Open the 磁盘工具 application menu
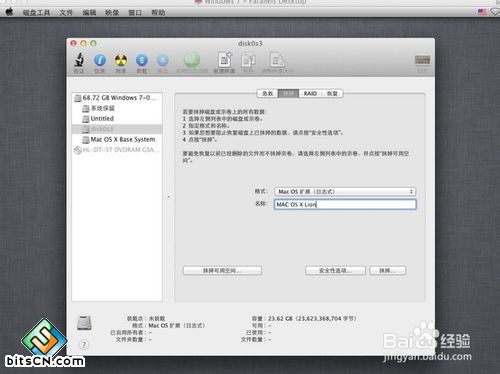This screenshot has width=500, height=374. (36, 13)
